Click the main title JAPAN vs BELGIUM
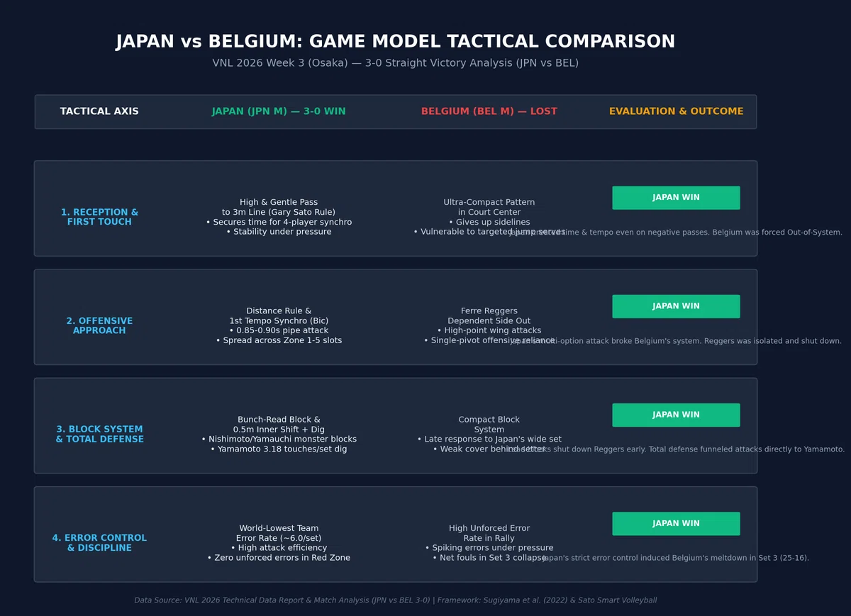Image resolution: width=851 pixels, height=616 pixels. coord(396,42)
